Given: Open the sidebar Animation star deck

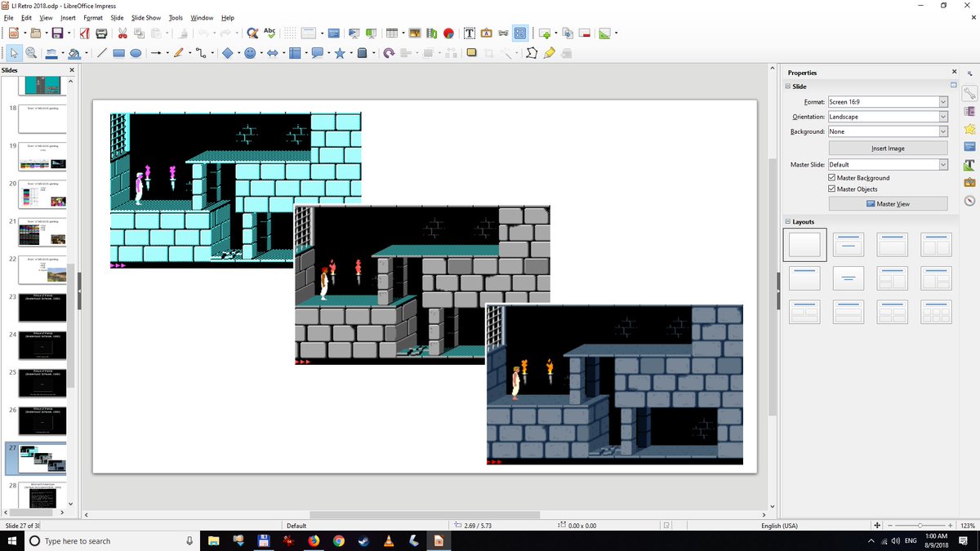Looking at the screenshot, I should pos(969,129).
